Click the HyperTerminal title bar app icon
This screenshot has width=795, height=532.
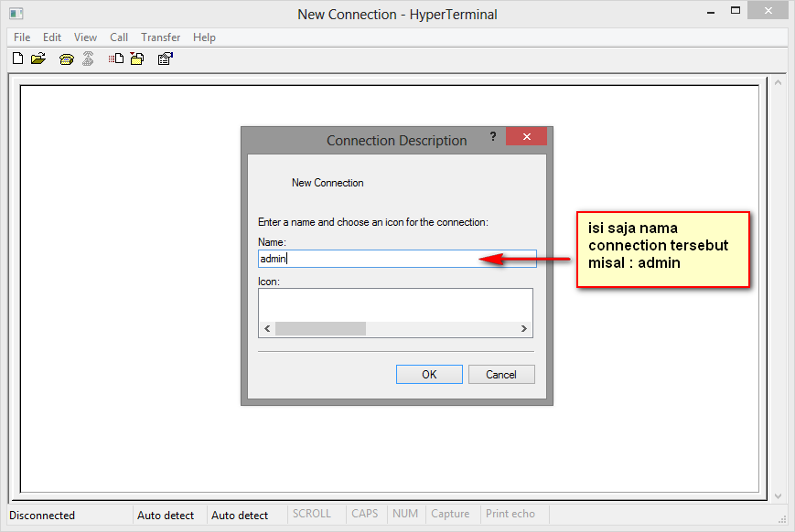(16, 14)
